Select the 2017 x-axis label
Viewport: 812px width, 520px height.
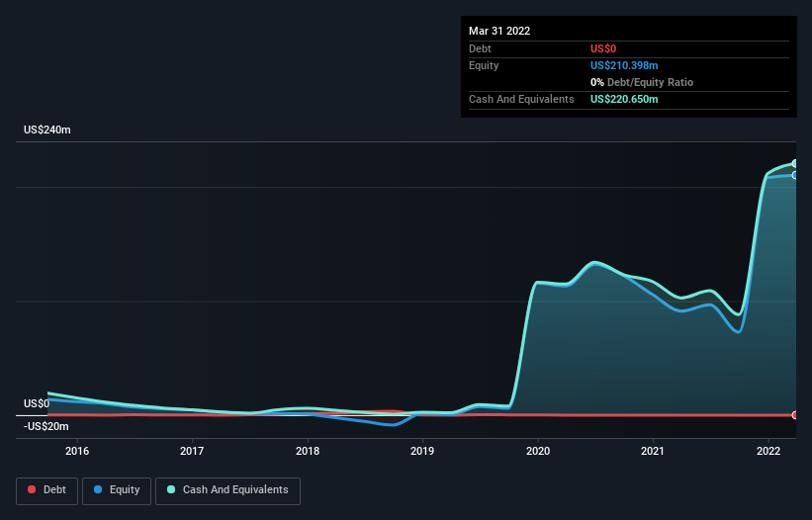coord(192,451)
